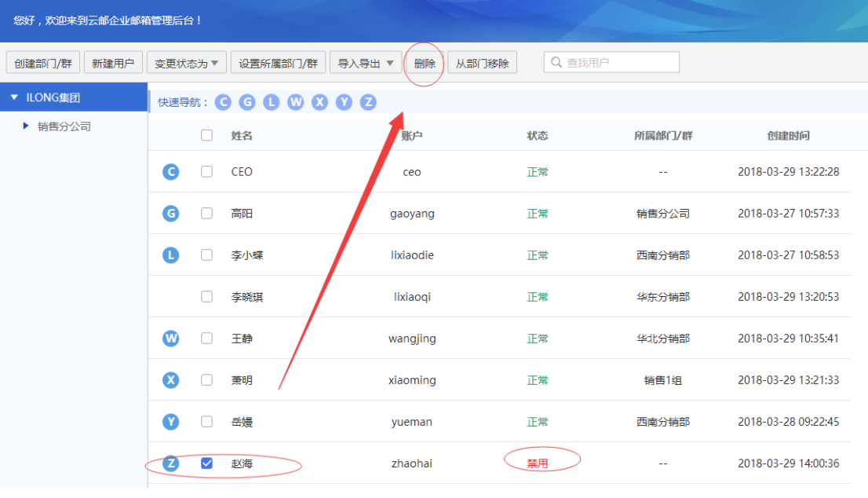
Task: Check the box for user 高阳
Action: click(206, 214)
